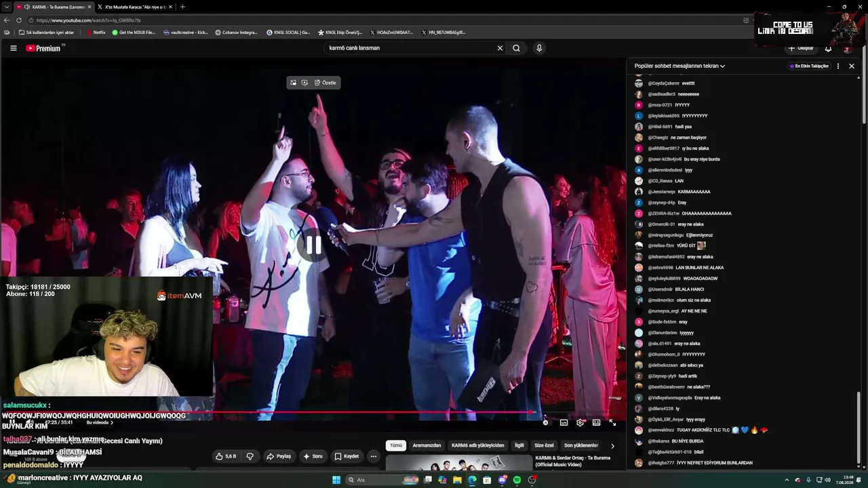Expand the 'Popüler sohbet mesajlarının tekrarı' dropdown
This screenshot has width=868, height=488.
click(x=679, y=66)
